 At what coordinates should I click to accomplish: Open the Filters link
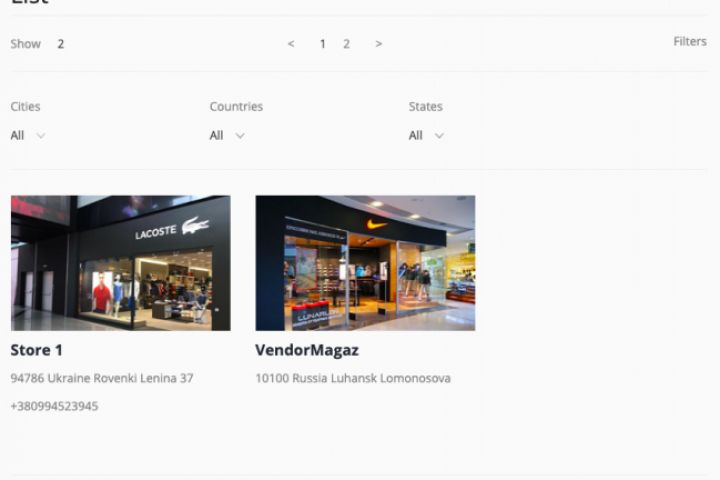coord(690,41)
